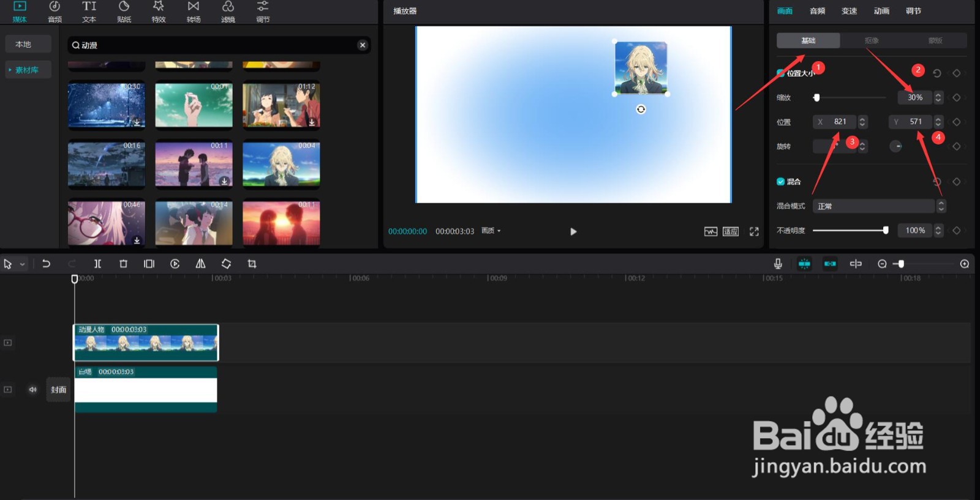Open the 文本 text tool

(x=89, y=12)
